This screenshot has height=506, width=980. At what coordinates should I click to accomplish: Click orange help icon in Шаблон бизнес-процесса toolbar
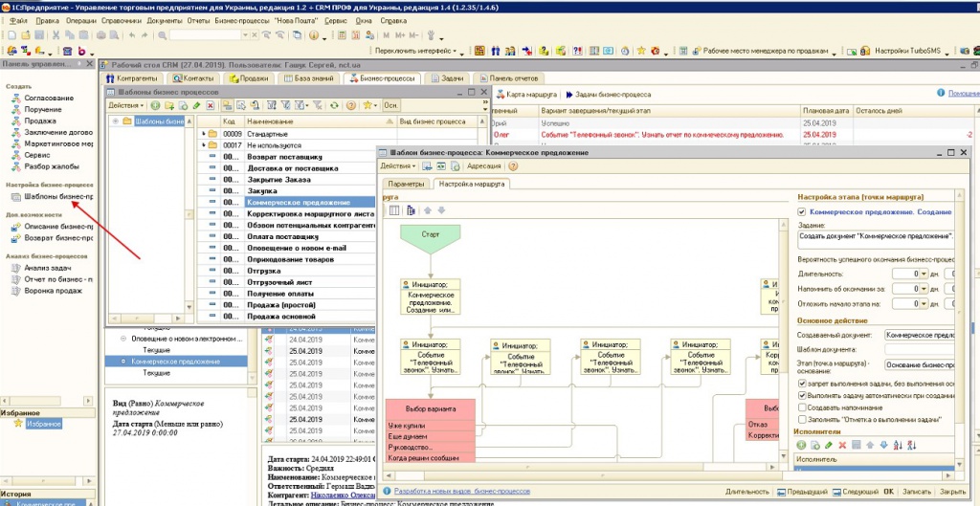click(x=513, y=166)
